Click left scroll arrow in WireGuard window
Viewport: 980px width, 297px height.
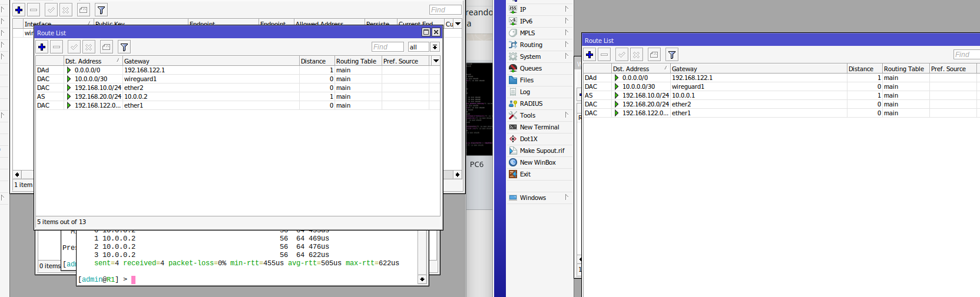click(17, 174)
